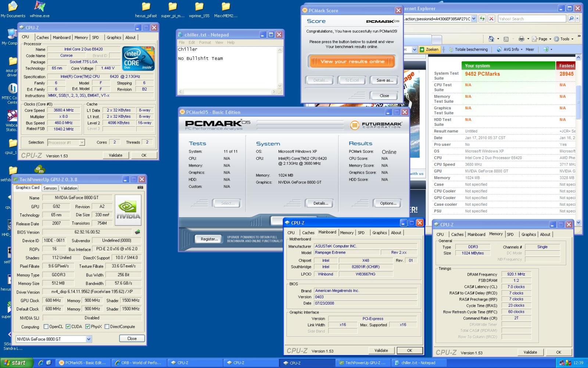This screenshot has width=588, height=368.
Task: Switch to ORB - World of Performance taskbar button
Action: [x=139, y=362]
